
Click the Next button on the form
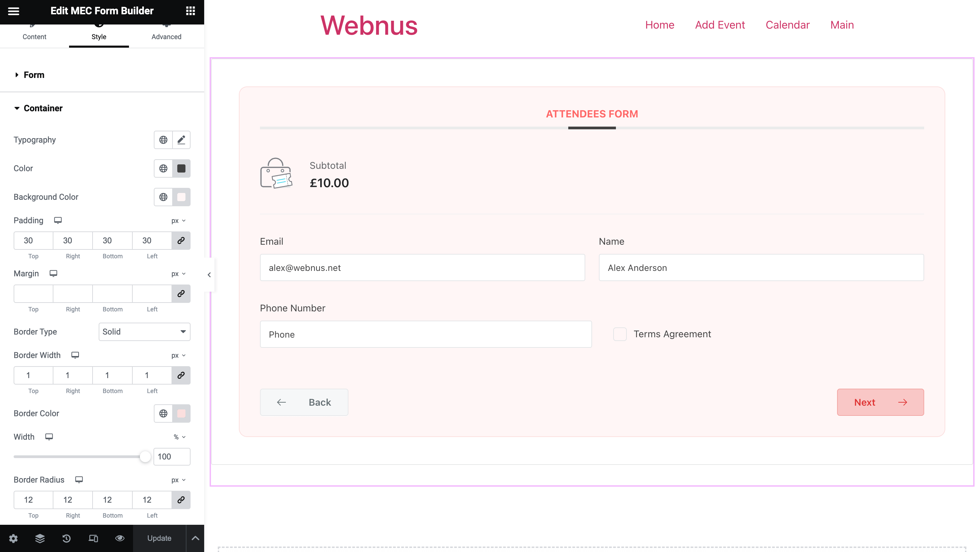pyautogui.click(x=880, y=402)
